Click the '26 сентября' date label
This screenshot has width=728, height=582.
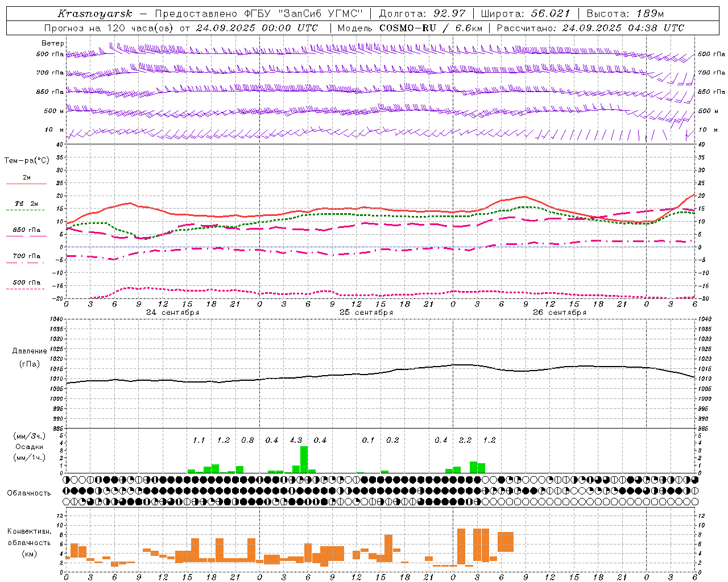coord(559,312)
